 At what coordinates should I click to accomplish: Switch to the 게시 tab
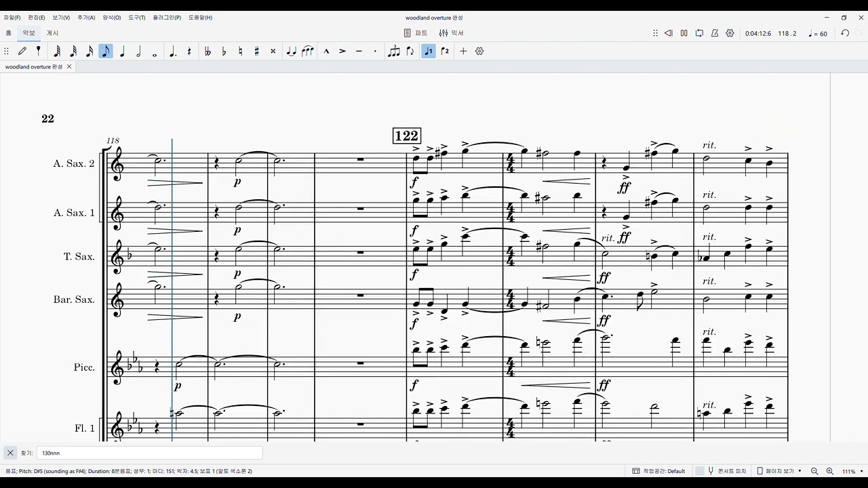pyautogui.click(x=52, y=33)
